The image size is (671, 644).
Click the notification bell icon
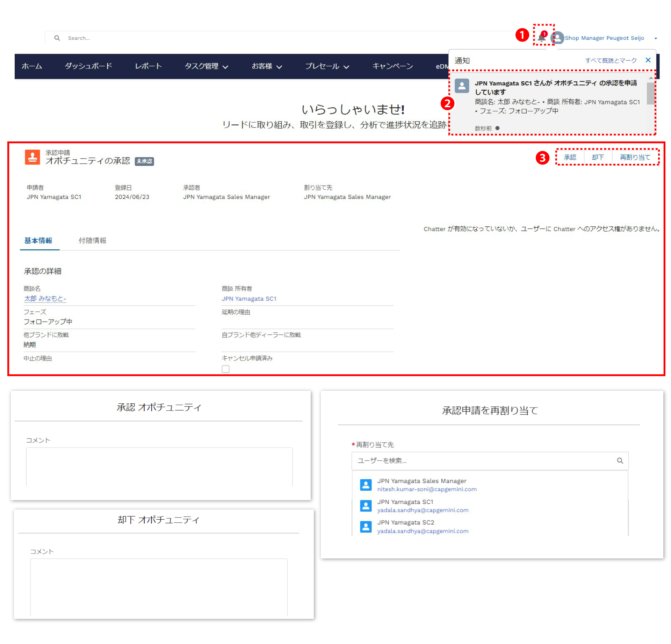click(541, 37)
